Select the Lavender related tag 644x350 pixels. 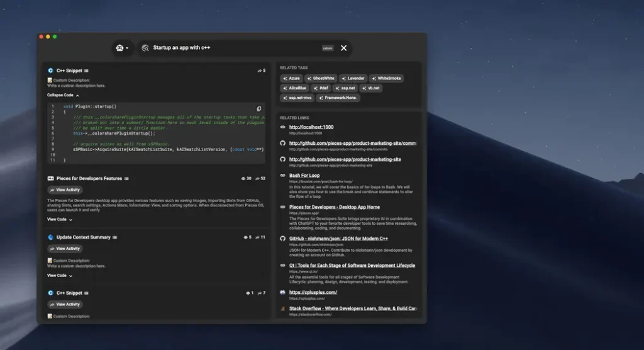coord(353,79)
